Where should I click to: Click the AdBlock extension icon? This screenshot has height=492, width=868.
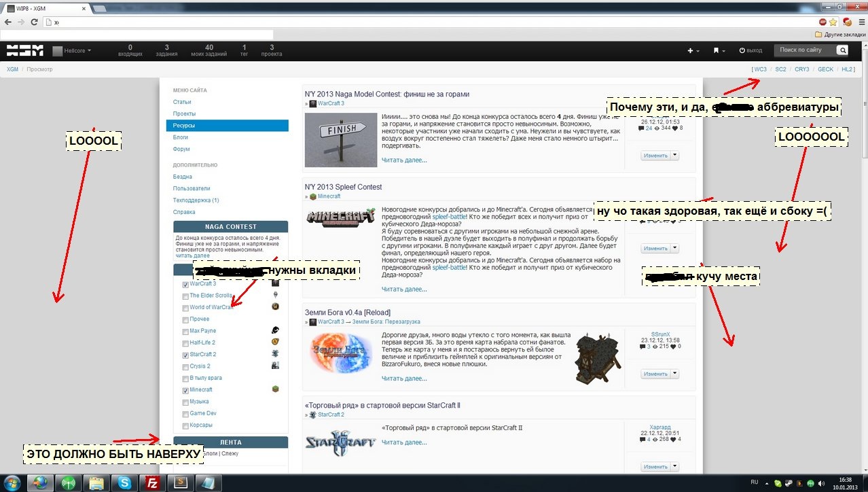pos(822,22)
